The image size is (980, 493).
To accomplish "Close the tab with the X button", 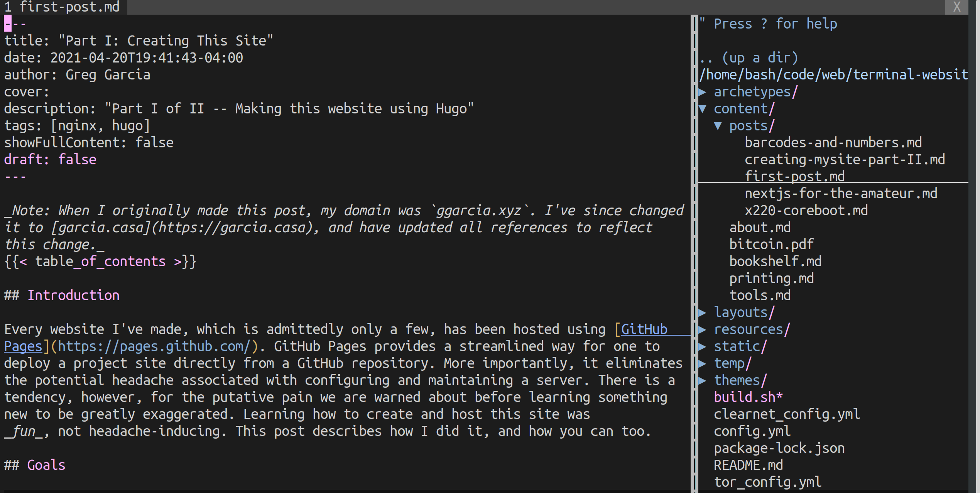I will click(957, 7).
